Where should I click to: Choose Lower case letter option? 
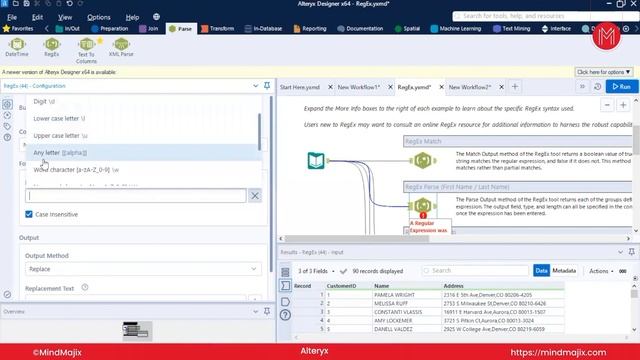[142, 118]
